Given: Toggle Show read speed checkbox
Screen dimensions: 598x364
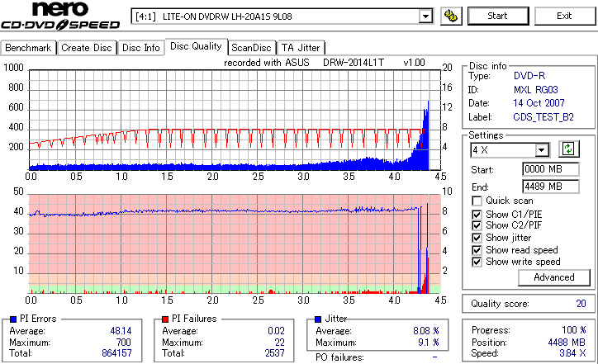Looking at the screenshot, I should [477, 250].
